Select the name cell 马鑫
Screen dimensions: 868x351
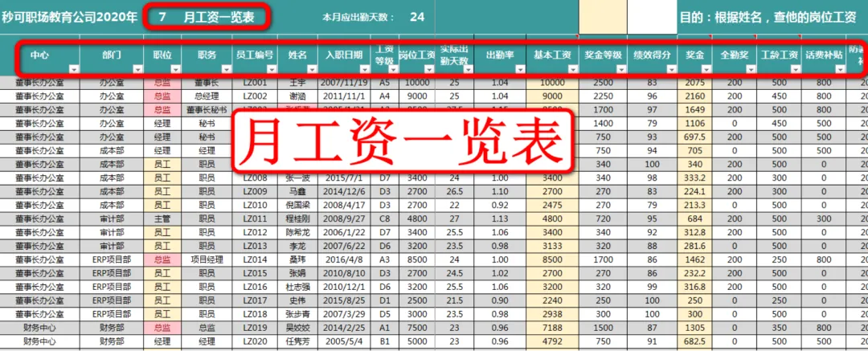point(298,191)
